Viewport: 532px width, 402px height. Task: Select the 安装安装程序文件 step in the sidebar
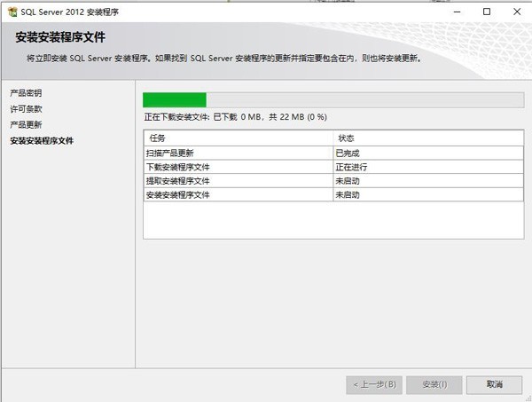pos(42,140)
